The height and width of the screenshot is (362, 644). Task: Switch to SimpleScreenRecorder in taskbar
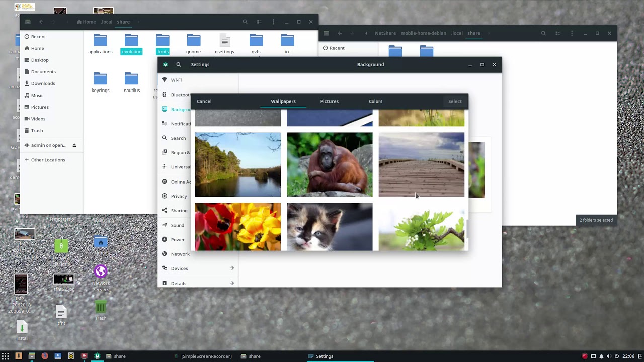[x=203, y=356]
